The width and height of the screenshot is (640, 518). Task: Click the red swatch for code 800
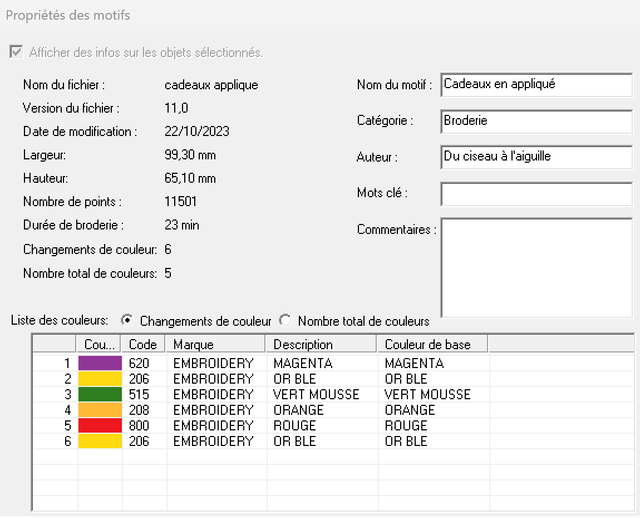(100, 425)
